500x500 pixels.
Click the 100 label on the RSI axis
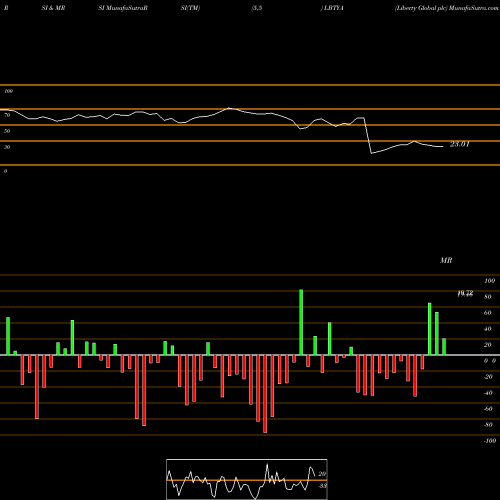click(8, 91)
